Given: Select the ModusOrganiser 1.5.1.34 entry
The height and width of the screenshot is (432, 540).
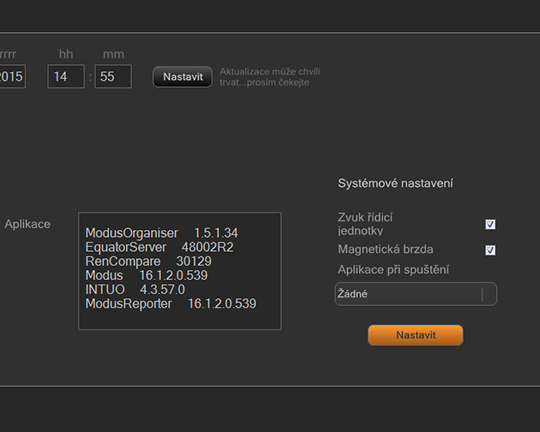Looking at the screenshot, I should 162,233.
